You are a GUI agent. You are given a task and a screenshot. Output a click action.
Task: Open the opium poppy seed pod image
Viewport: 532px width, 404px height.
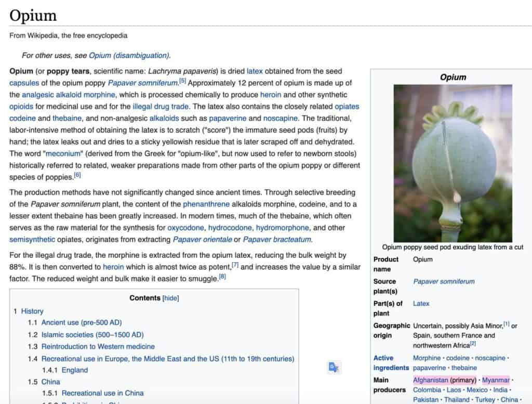[453, 163]
